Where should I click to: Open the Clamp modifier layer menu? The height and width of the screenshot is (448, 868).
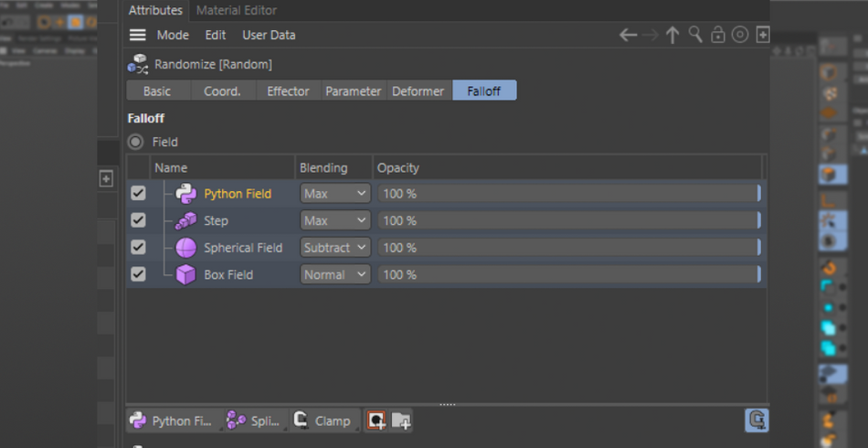[x=325, y=421]
